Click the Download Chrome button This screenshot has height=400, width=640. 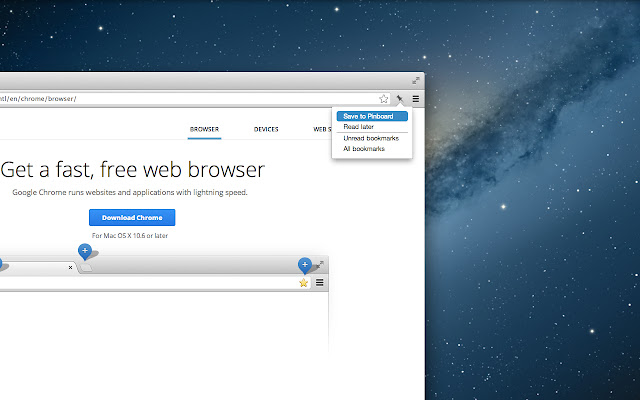pos(132,218)
